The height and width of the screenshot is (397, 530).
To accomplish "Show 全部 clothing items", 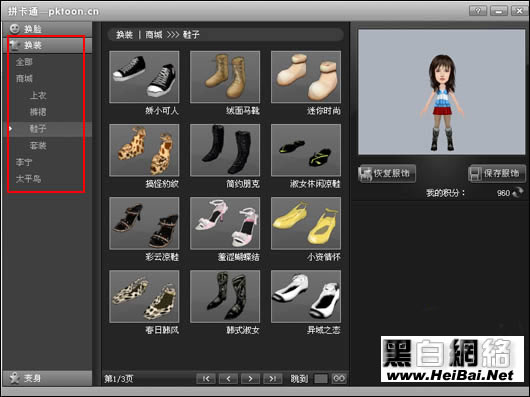I will (24, 62).
